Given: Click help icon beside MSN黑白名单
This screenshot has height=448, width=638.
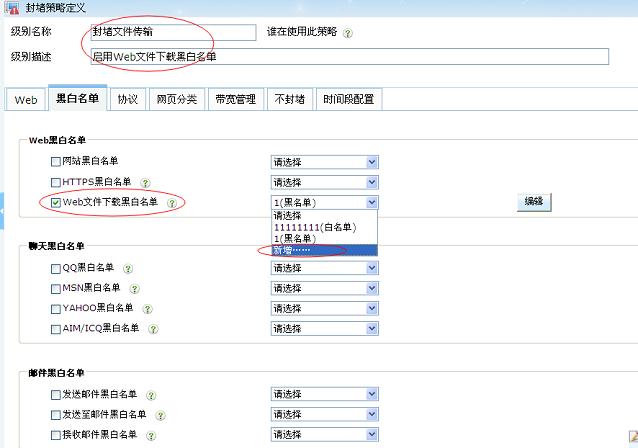Looking at the screenshot, I should pyautogui.click(x=134, y=288).
